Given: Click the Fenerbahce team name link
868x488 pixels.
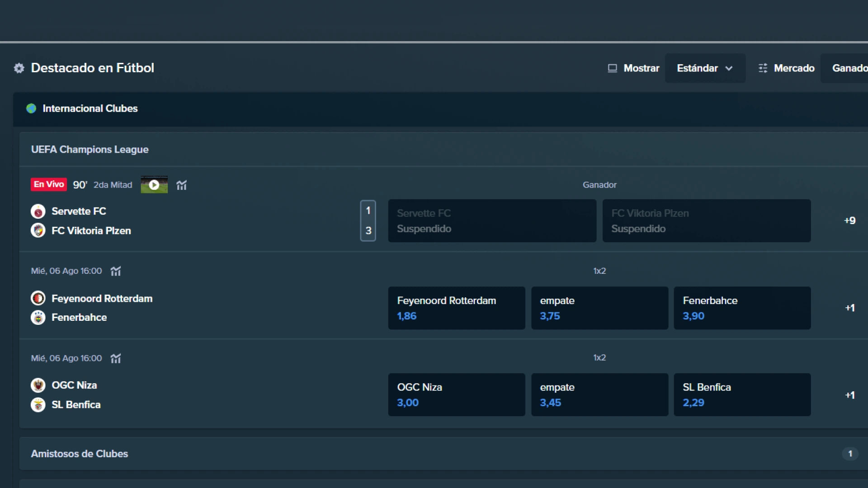Looking at the screenshot, I should coord(79,318).
